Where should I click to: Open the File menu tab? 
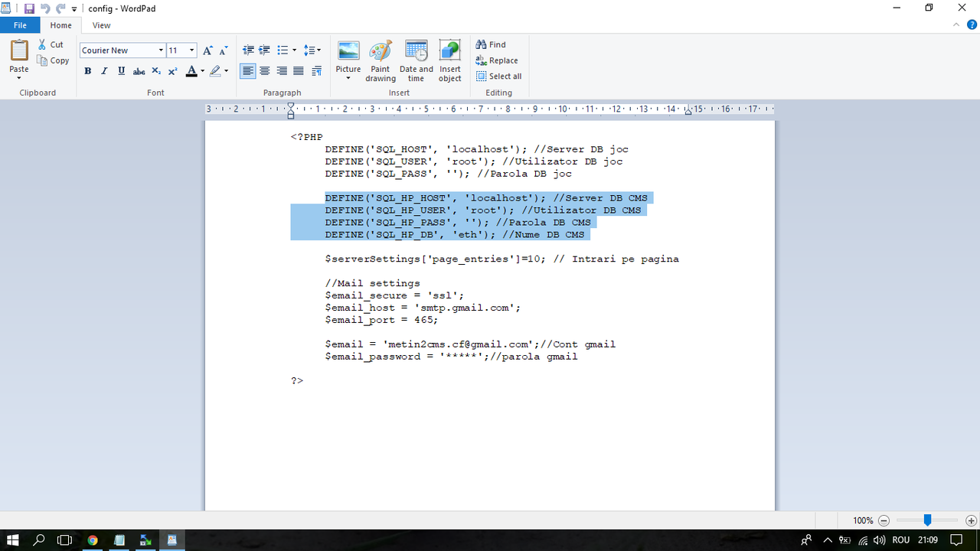[20, 25]
